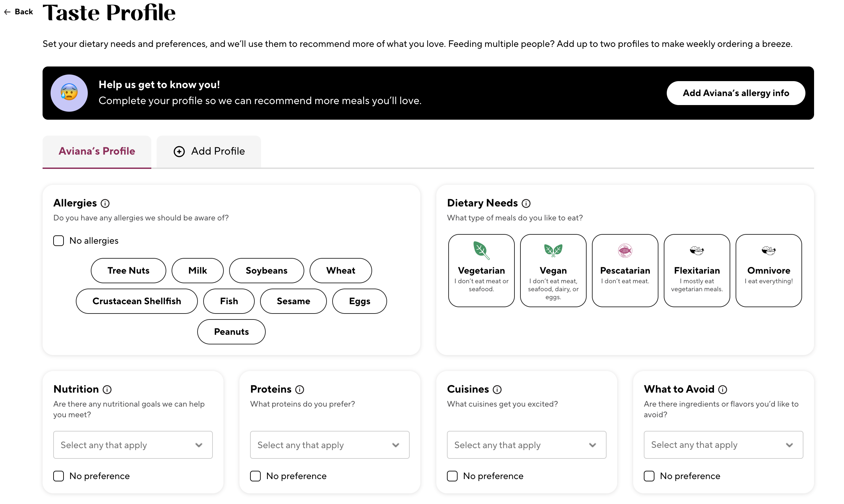844x504 pixels.
Task: Click the Dietary Needs info icon
Action: (526, 203)
